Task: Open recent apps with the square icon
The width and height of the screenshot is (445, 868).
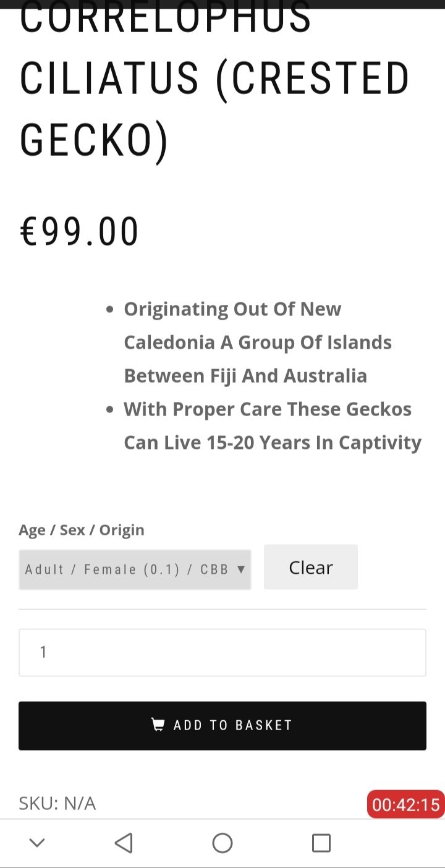Action: point(321,843)
